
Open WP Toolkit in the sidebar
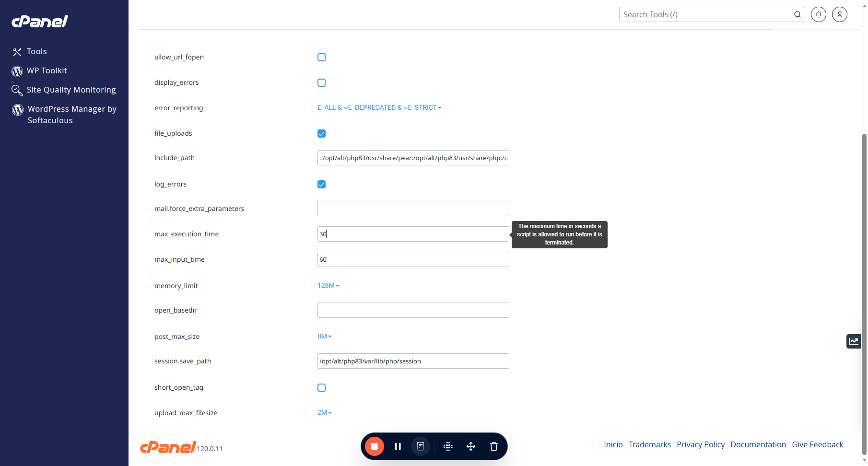[x=47, y=70]
